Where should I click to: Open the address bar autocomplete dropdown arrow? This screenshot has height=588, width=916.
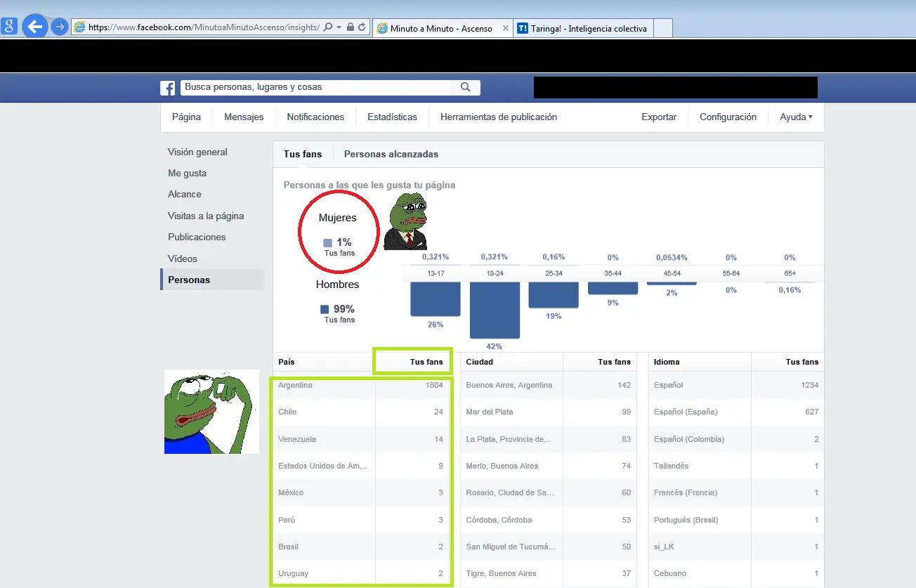pyautogui.click(x=339, y=27)
